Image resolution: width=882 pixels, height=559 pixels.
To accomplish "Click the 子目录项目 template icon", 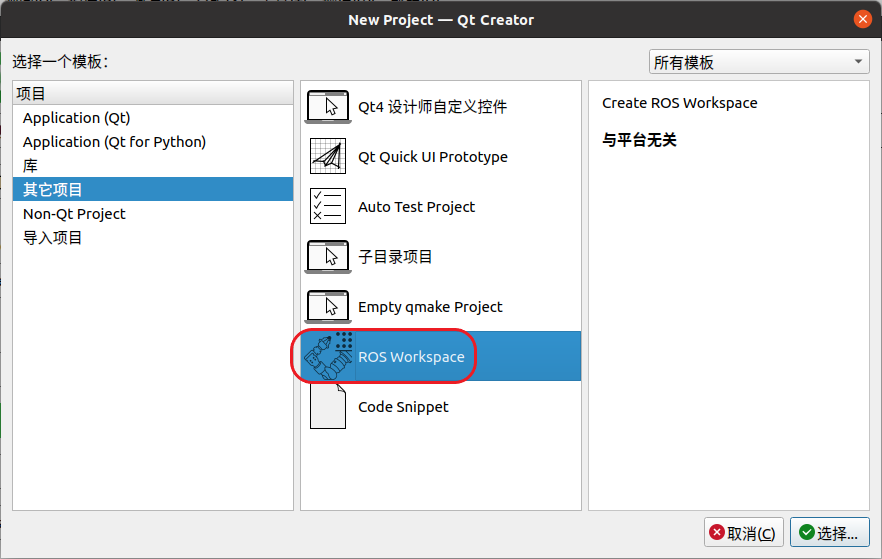I will click(328, 256).
